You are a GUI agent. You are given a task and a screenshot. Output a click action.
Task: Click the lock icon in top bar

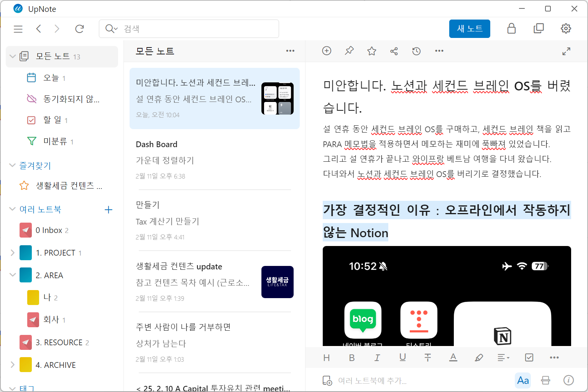tap(511, 28)
